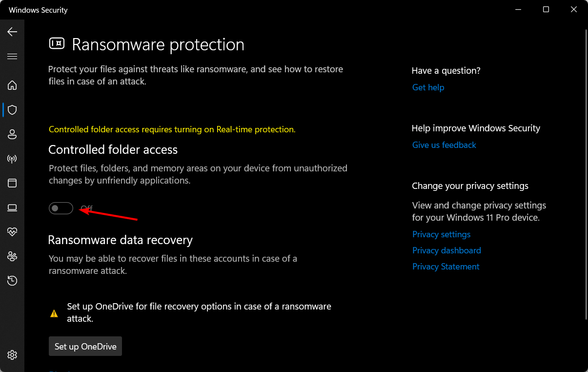Image resolution: width=588 pixels, height=372 pixels.
Task: Open Account protection person icon
Action: pos(12,134)
